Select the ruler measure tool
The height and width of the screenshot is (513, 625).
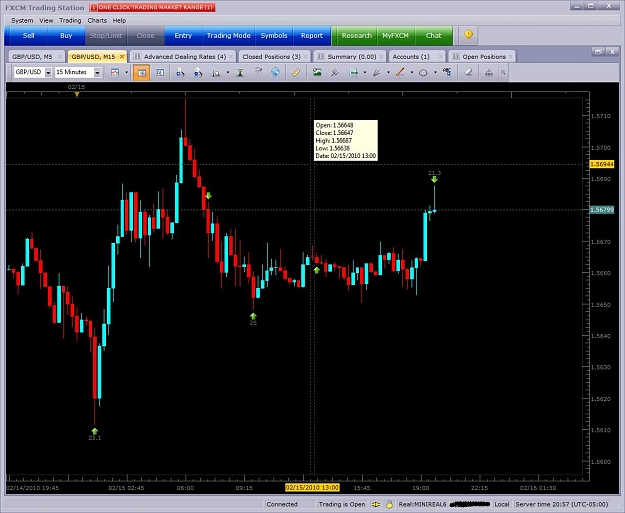pyautogui.click(x=296, y=73)
